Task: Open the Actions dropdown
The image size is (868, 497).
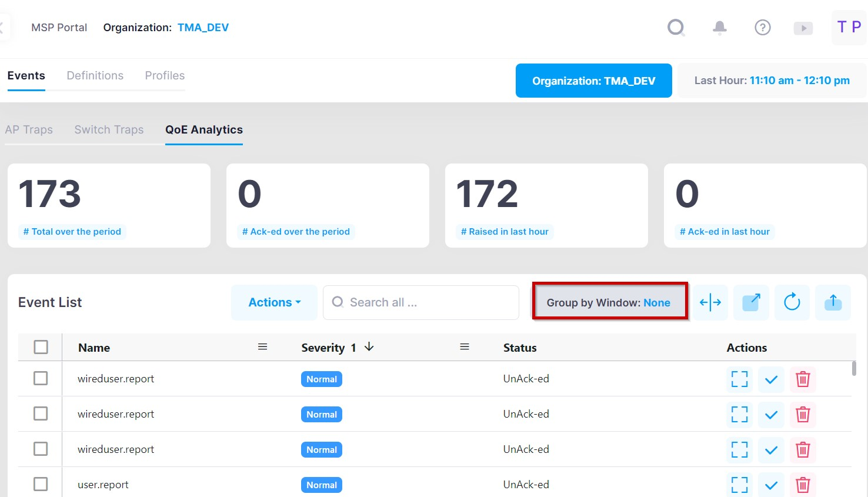Action: click(x=274, y=302)
